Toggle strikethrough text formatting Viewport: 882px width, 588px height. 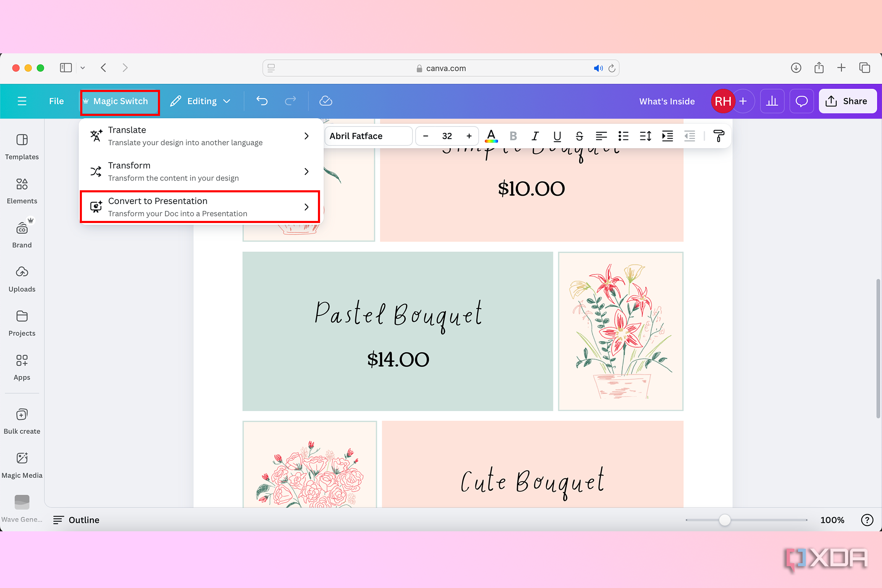coord(579,136)
